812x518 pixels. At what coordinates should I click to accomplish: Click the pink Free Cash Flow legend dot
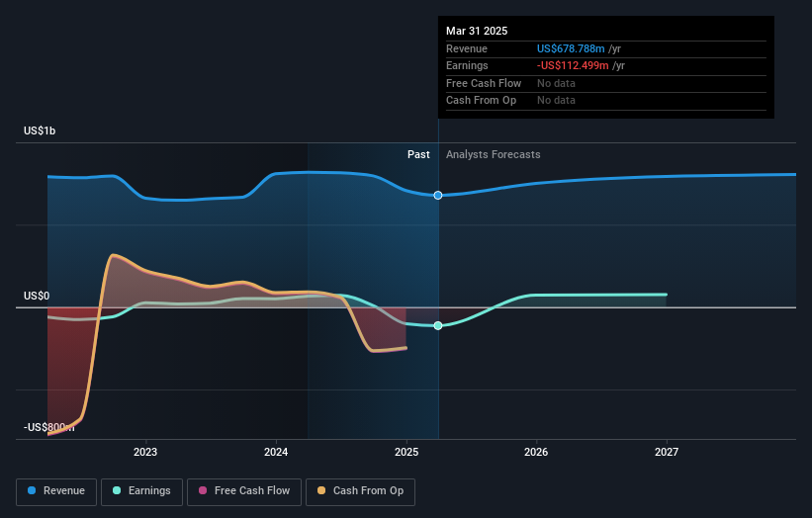click(x=203, y=490)
